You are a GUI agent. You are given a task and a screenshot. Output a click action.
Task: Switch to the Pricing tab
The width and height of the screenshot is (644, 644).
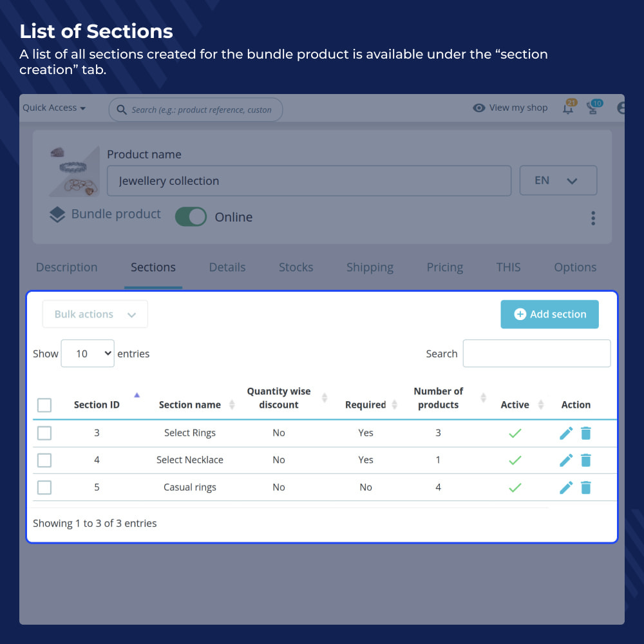[x=444, y=267]
